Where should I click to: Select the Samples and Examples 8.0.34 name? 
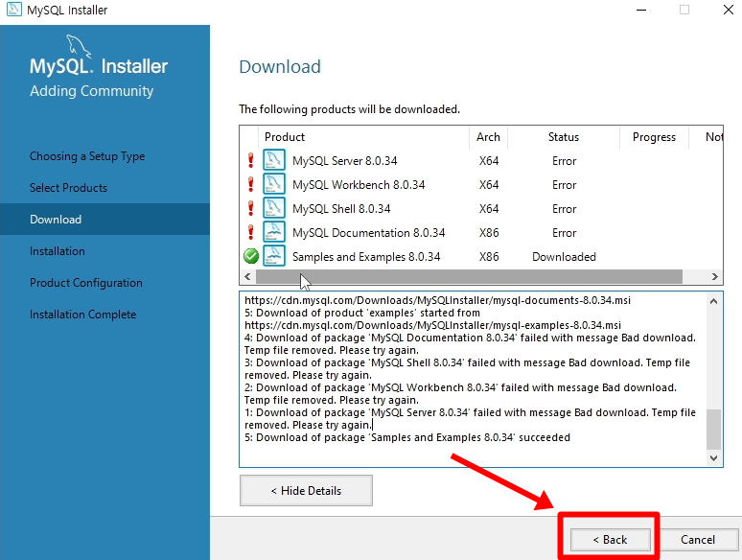pos(366,257)
